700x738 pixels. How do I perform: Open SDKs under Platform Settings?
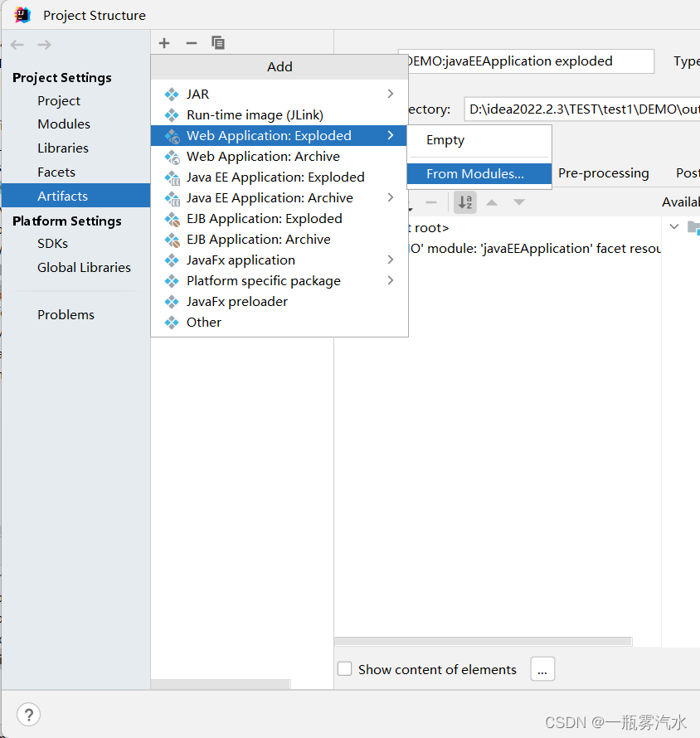[x=53, y=244]
